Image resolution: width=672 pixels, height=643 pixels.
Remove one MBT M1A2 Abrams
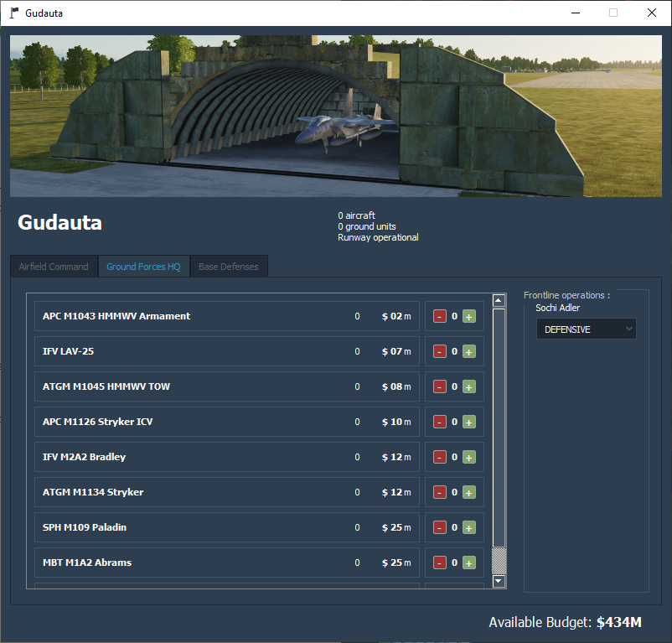(x=439, y=563)
